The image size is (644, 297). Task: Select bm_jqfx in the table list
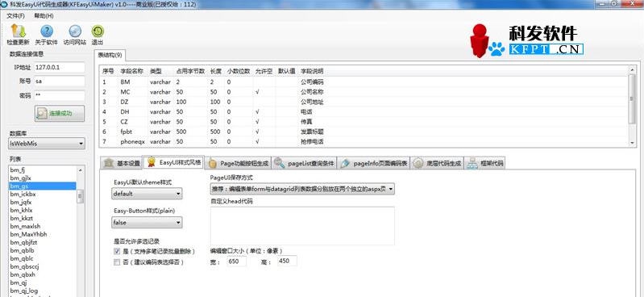42,203
